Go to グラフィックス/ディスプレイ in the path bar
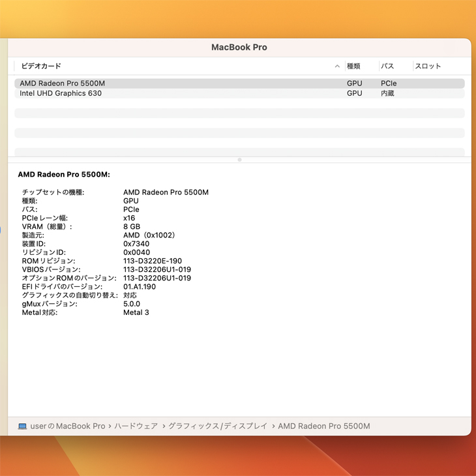Screen dimensions: 476x476 [x=218, y=426]
